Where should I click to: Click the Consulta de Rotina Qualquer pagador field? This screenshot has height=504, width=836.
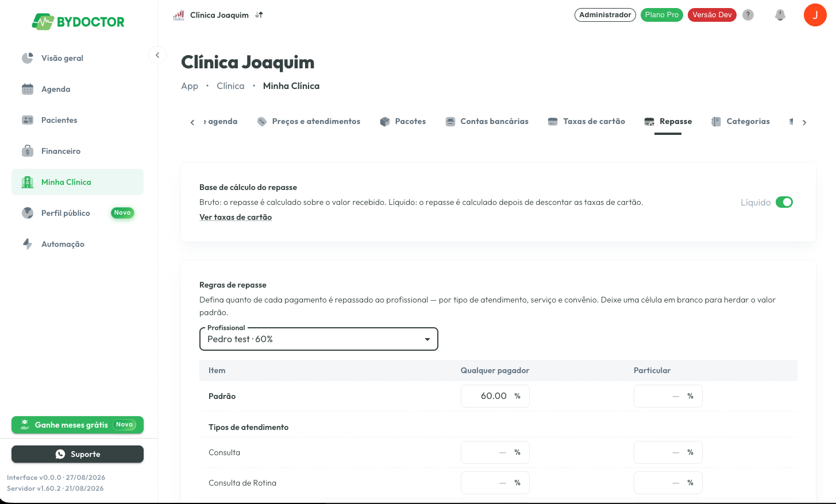tap(495, 483)
